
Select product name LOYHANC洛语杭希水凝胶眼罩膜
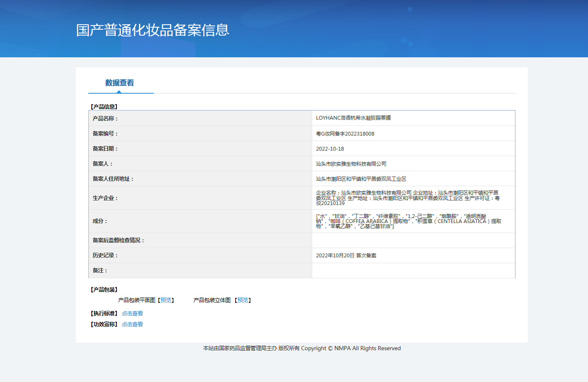pyautogui.click(x=353, y=118)
